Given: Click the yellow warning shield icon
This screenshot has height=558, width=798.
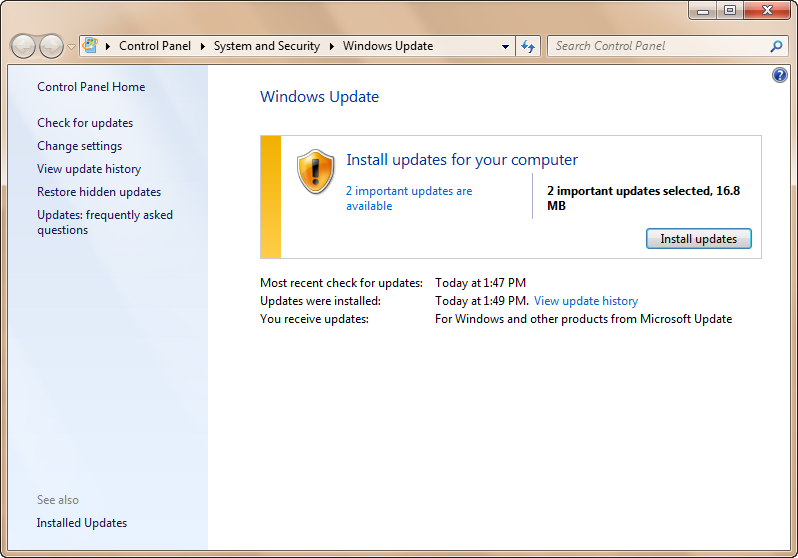Looking at the screenshot, I should pyautogui.click(x=315, y=172).
